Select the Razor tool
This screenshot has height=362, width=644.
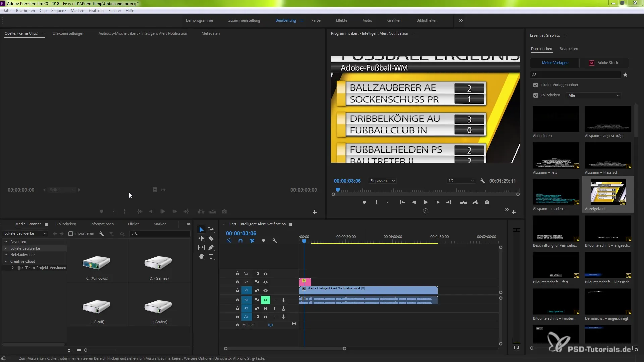click(211, 238)
